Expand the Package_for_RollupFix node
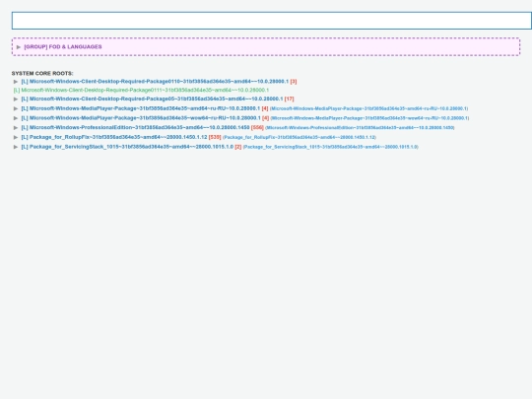 point(16,137)
